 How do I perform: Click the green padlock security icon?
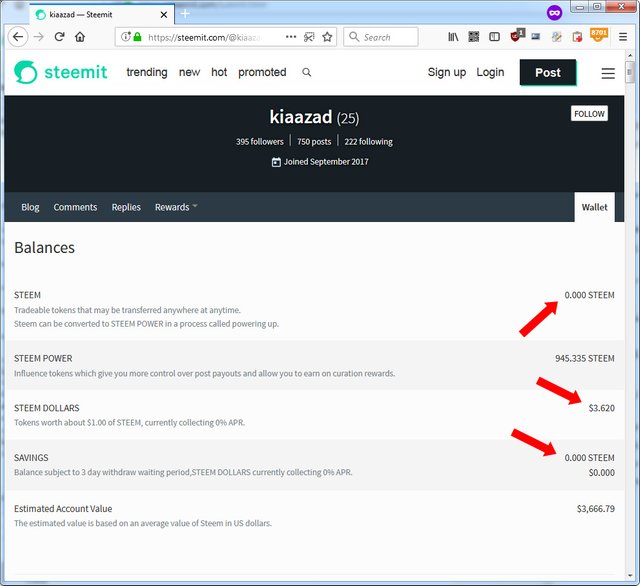pos(138,37)
